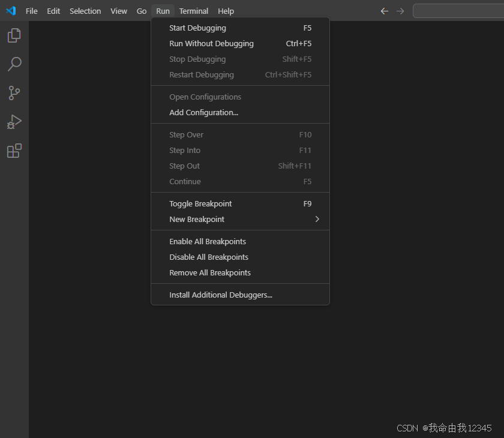Image resolution: width=504 pixels, height=438 pixels.
Task: Open the Help menu
Action: pos(226,11)
